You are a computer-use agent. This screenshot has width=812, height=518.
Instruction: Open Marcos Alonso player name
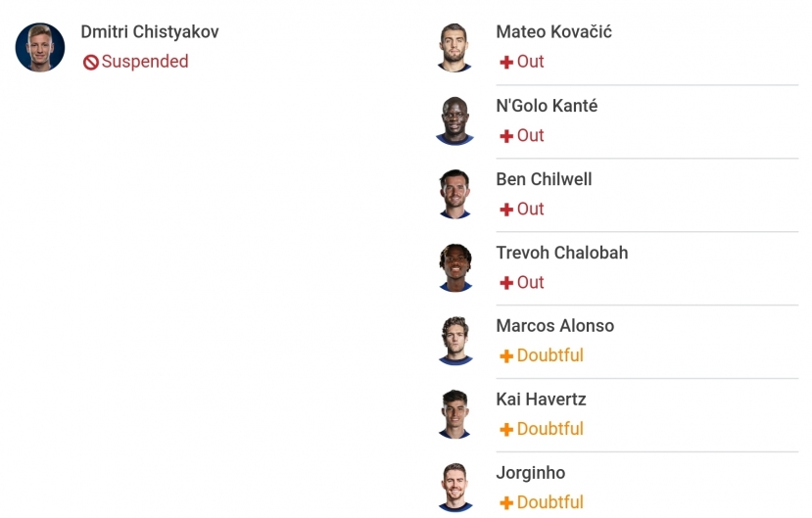coord(554,326)
